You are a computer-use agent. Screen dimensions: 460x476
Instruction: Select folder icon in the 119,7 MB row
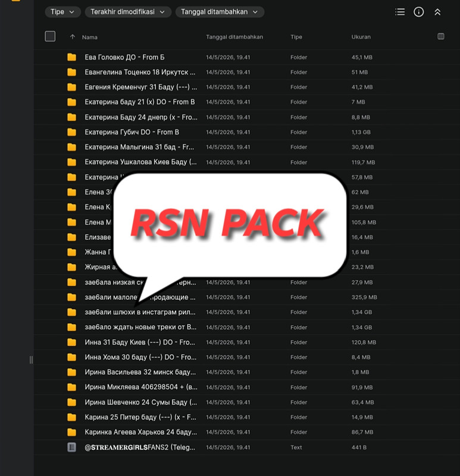click(x=71, y=162)
